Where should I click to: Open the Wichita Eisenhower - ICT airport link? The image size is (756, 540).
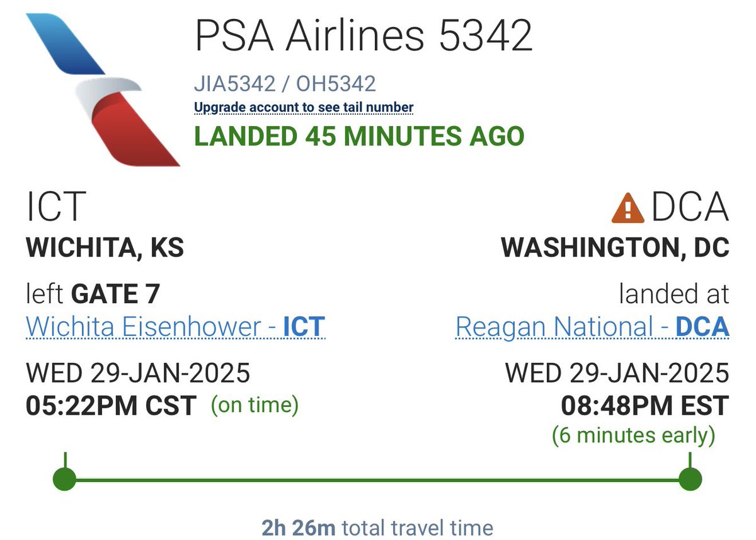point(175,326)
